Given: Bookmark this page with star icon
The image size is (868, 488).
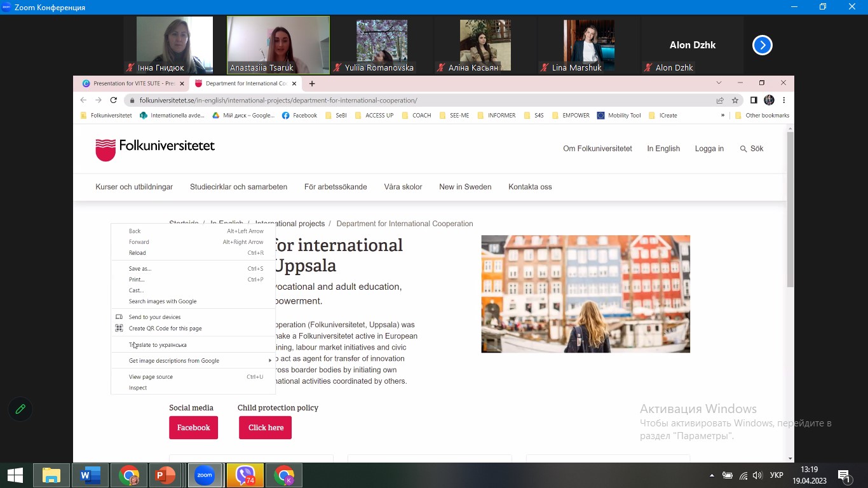Looking at the screenshot, I should click(735, 100).
